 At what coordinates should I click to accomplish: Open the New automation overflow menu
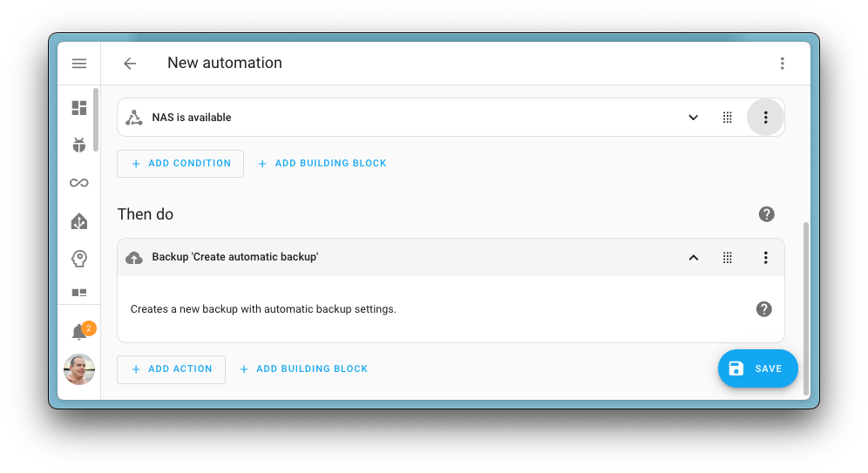coord(783,63)
